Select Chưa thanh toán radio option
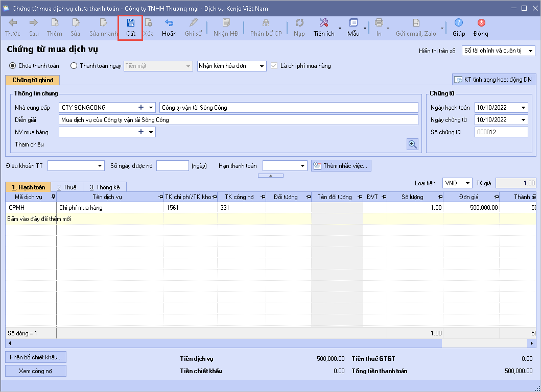541x392 pixels. point(12,65)
